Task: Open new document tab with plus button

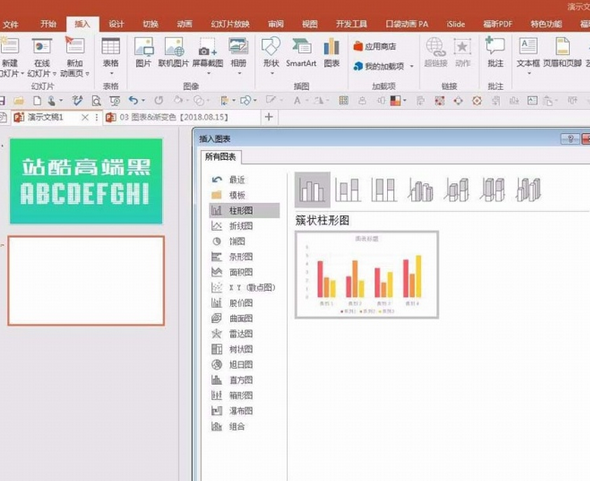Action: coord(269,117)
